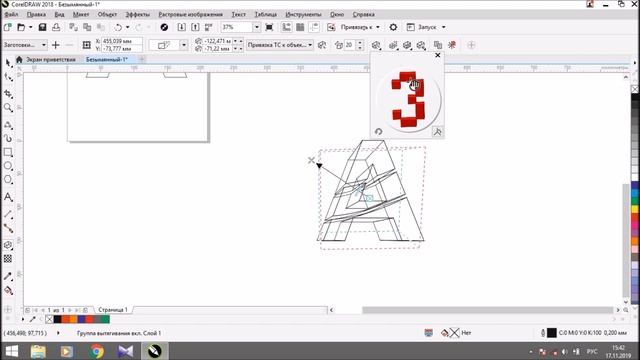
Task: Select the Interactive Fill tool
Action: click(8, 291)
